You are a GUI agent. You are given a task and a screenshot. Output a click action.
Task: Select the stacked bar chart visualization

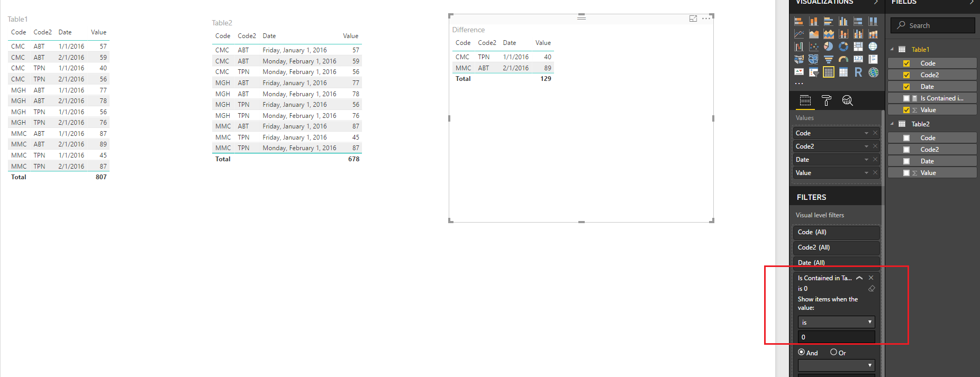click(799, 21)
